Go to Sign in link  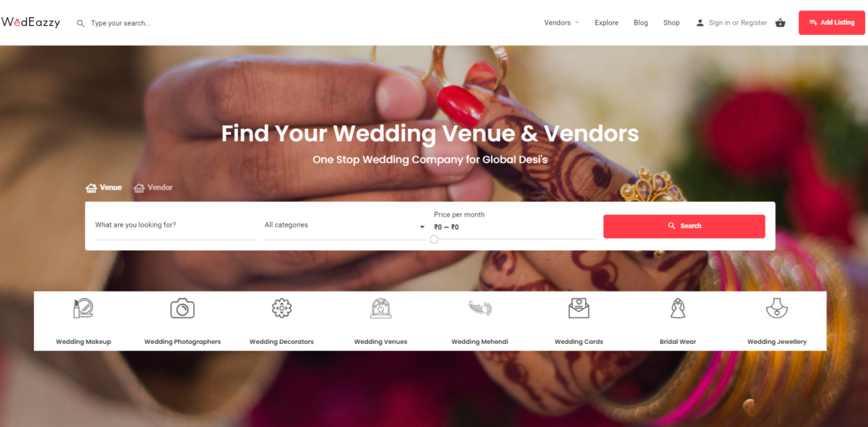[719, 23]
